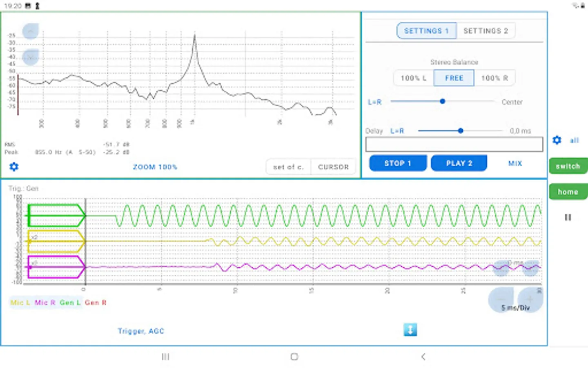
Task: Click the empty text field below Delay
Action: pos(454,144)
